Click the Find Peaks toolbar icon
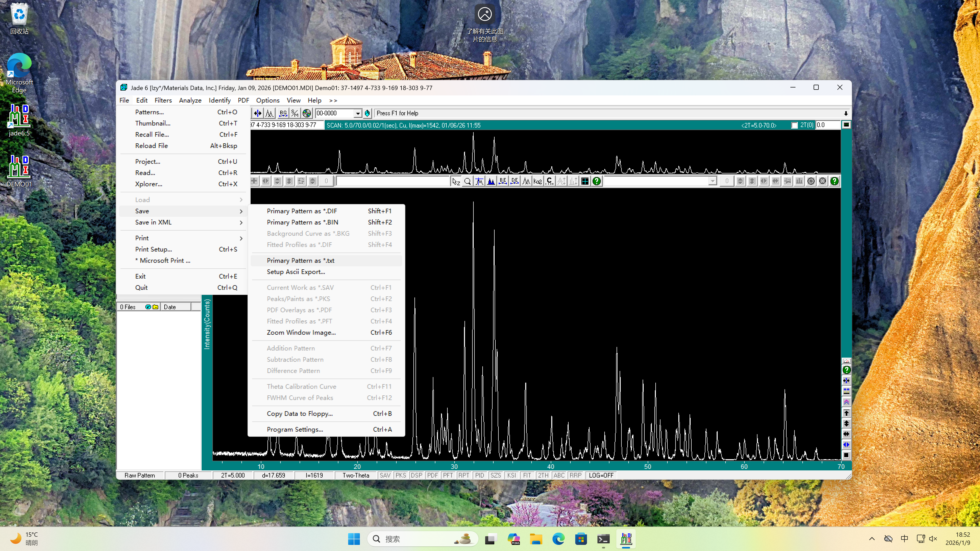The width and height of the screenshot is (980, 551). (270, 113)
